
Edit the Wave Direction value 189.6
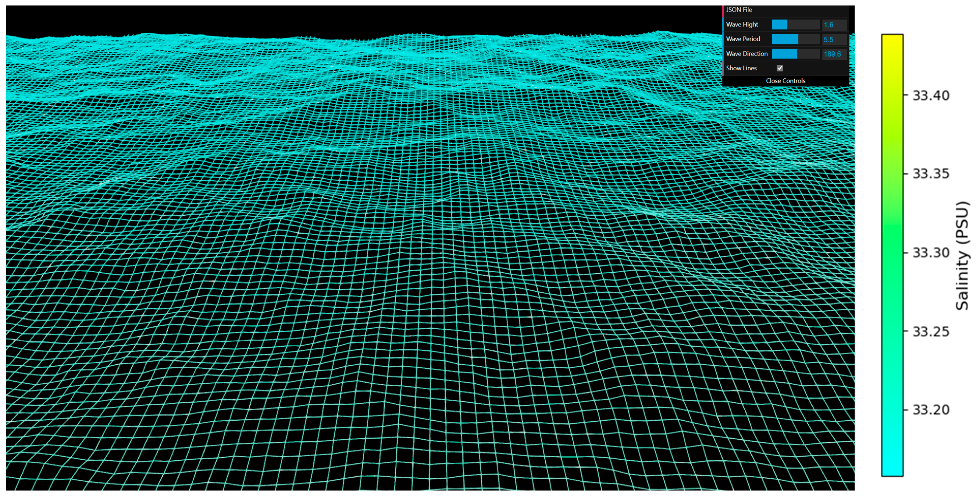pyautogui.click(x=834, y=54)
